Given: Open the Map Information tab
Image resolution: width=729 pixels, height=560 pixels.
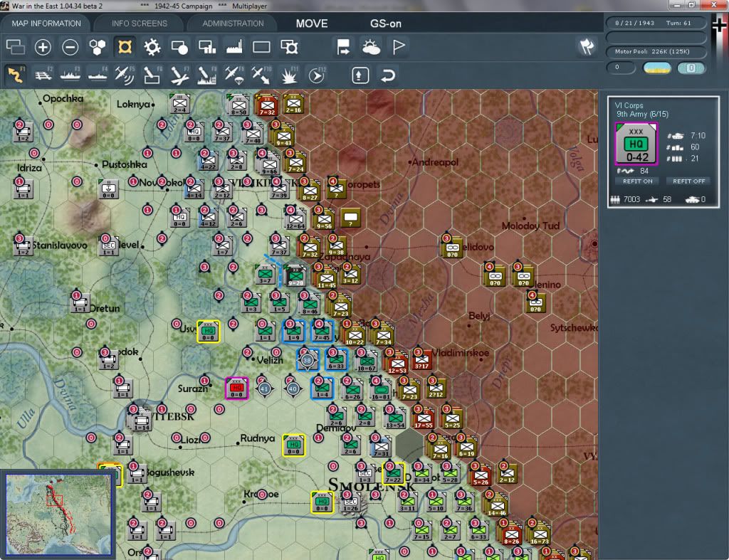Looking at the screenshot, I should coord(46,23).
